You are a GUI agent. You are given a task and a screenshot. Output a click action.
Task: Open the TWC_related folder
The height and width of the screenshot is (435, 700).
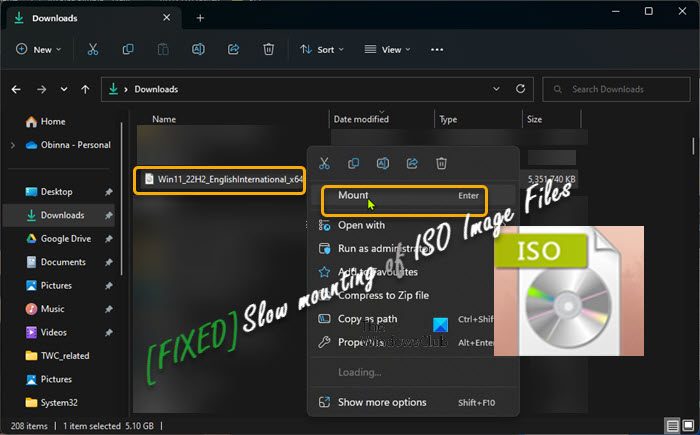point(65,356)
